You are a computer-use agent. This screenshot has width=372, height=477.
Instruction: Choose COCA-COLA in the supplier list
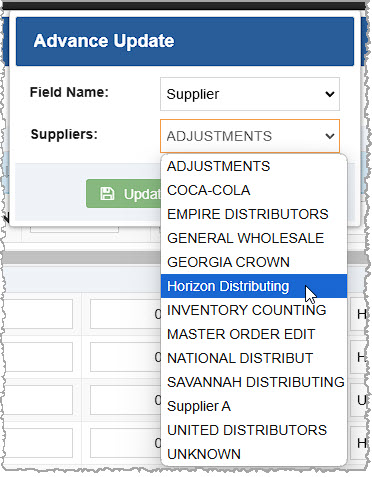coord(254,190)
